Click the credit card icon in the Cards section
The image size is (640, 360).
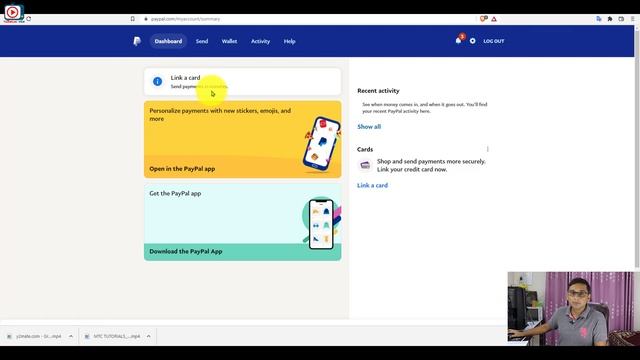(365, 165)
